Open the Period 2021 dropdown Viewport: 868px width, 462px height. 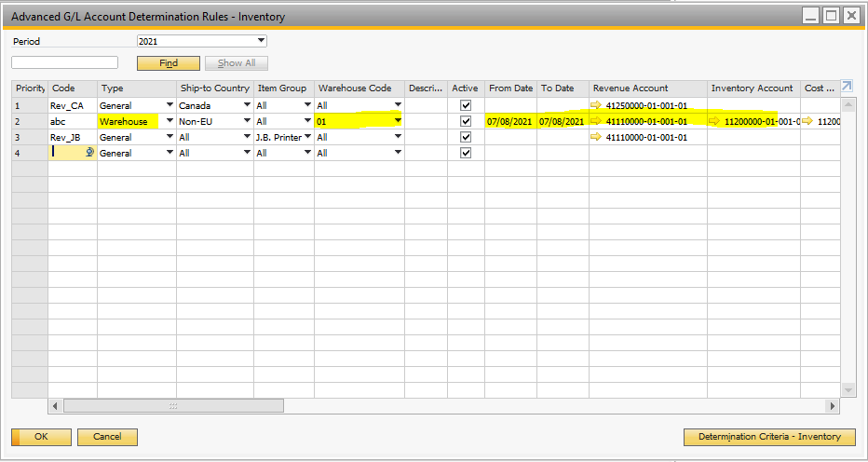[262, 41]
